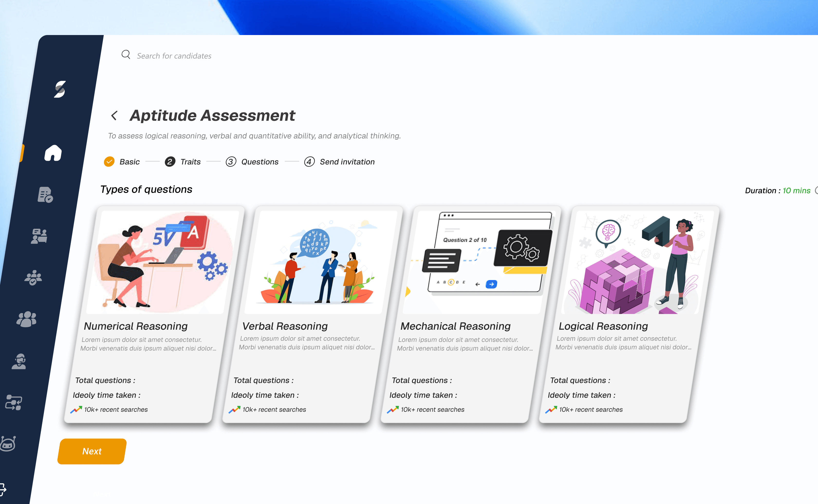Screen dimensions: 818x504
Task: Go back using the arrow beside Aptitude Assessment
Action: 114,115
